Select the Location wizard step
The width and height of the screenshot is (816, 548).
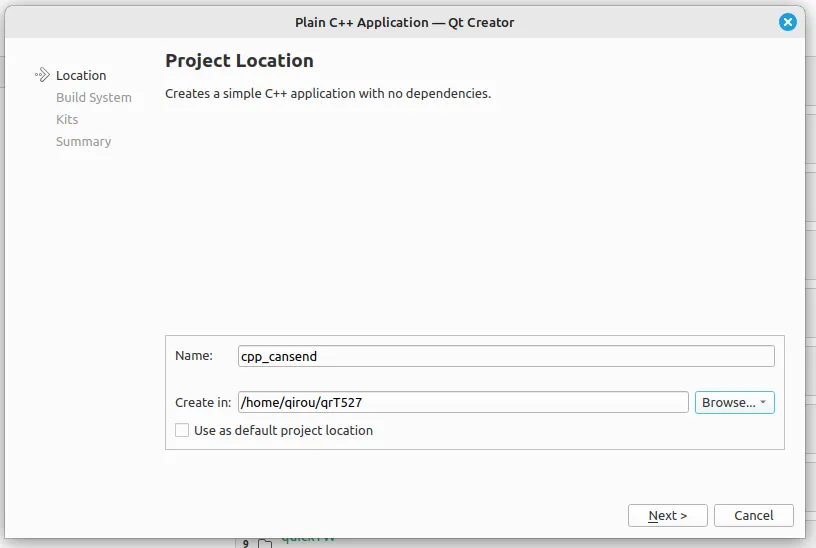coord(81,75)
